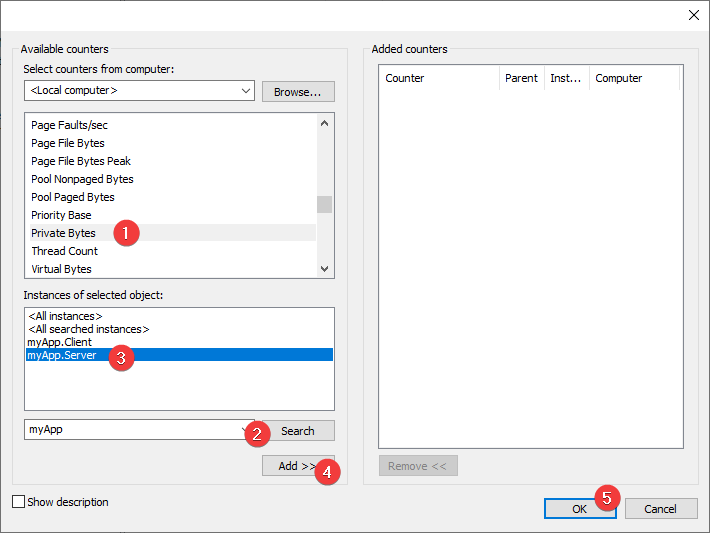The image size is (710, 533).
Task: Enable the Show description checkbox
Action: pyautogui.click(x=18, y=502)
